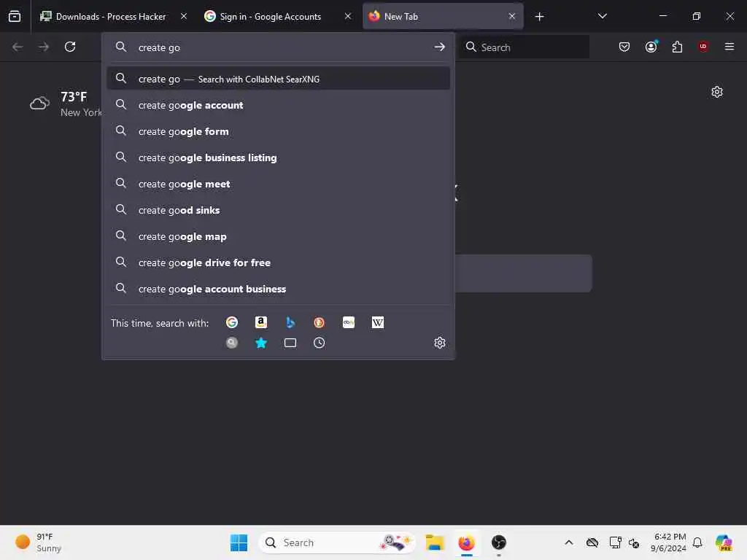Choose 'Search with CollabNet SearXNG' suggestion
The image size is (747, 560).
click(x=278, y=79)
